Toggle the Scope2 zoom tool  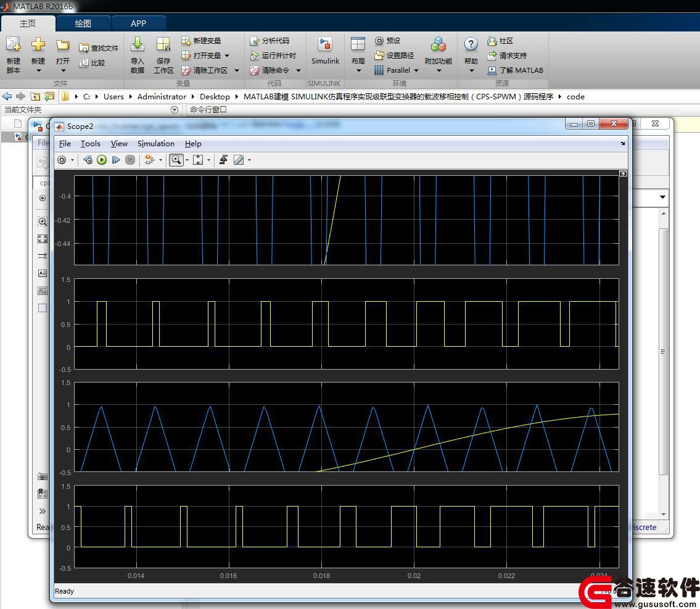tap(176, 160)
